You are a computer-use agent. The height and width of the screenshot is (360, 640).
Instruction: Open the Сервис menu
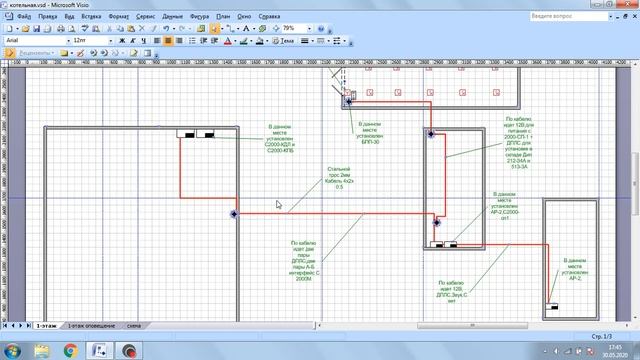[145, 16]
